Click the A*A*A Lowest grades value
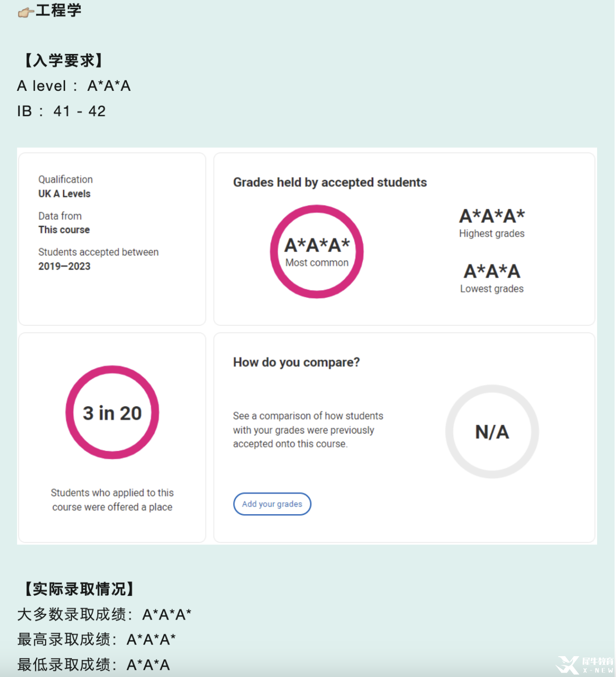This screenshot has width=616, height=677. point(492,271)
